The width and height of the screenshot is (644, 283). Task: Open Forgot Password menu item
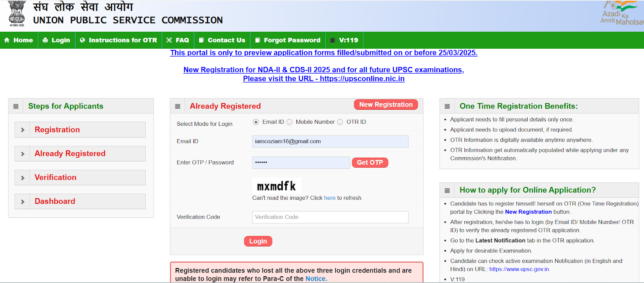pyautogui.click(x=288, y=40)
